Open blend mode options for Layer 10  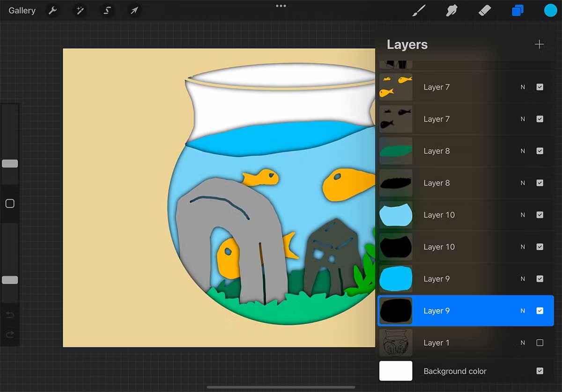click(523, 215)
